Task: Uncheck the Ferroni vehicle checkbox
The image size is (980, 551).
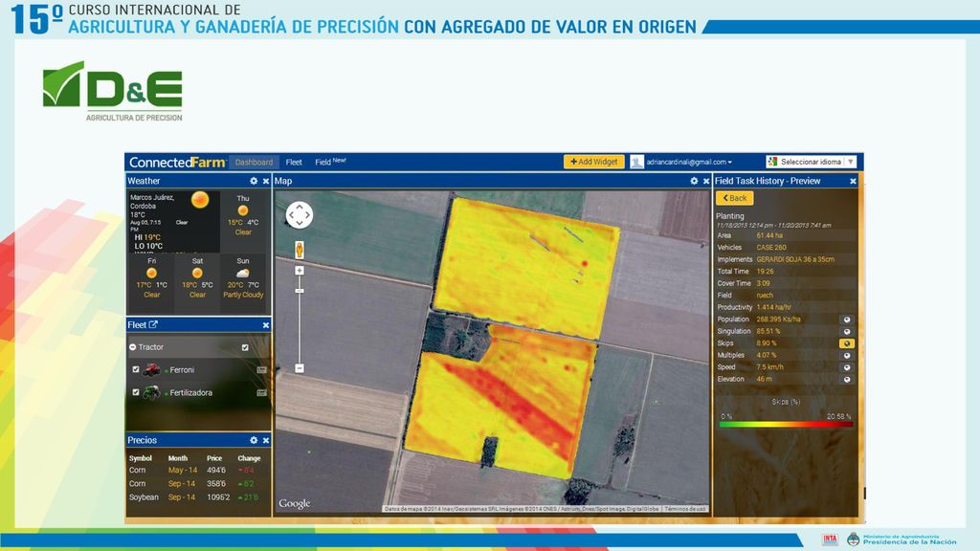Action: coord(136,369)
